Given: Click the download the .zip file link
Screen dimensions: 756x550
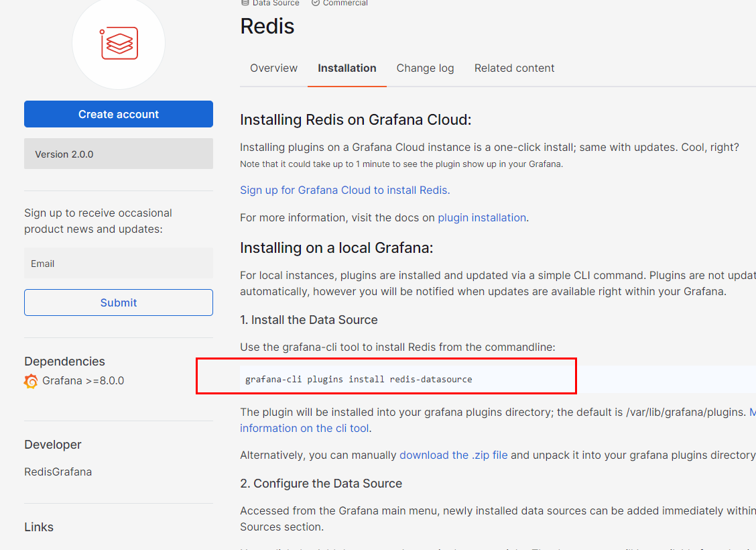Looking at the screenshot, I should (454, 455).
